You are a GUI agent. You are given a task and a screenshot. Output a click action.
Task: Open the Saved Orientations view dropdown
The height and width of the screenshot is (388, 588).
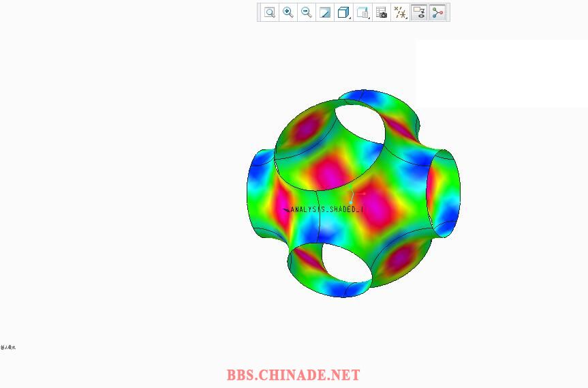click(x=362, y=12)
